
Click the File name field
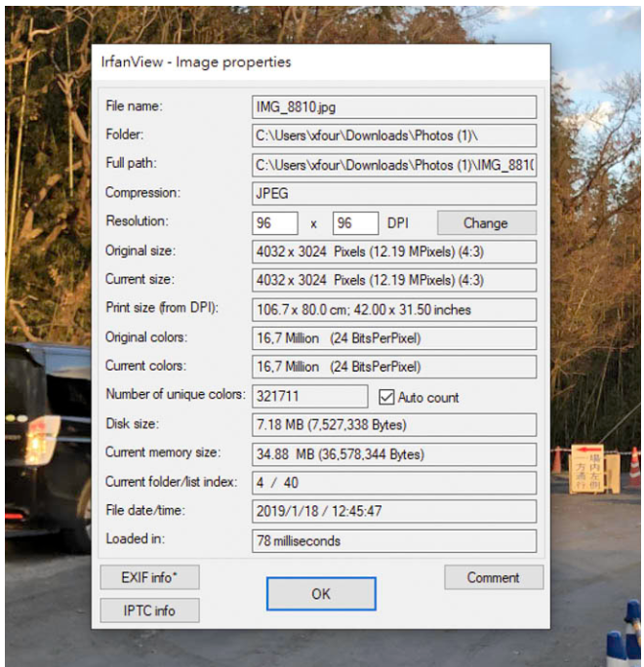[x=393, y=106]
